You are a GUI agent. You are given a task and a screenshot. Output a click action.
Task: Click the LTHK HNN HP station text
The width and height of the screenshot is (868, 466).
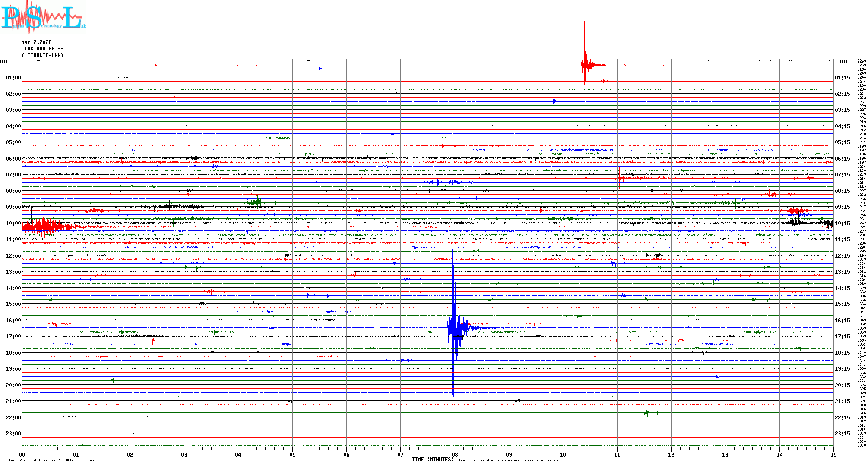(42, 49)
